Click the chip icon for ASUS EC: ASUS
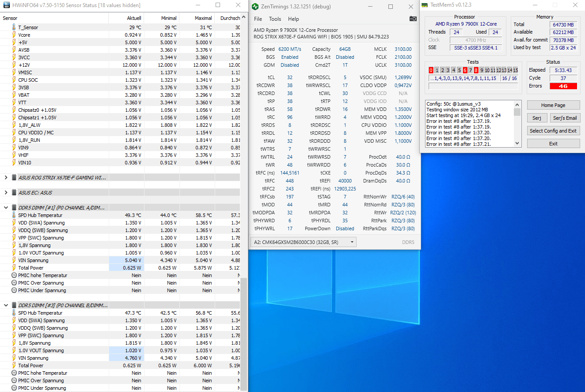Viewport: 585px width, 392px height. pyautogui.click(x=14, y=193)
